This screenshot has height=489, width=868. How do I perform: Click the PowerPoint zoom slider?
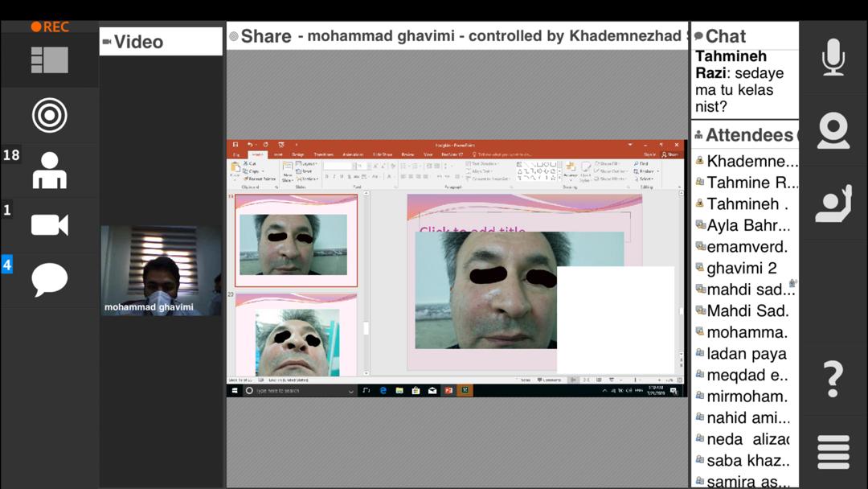636,380
